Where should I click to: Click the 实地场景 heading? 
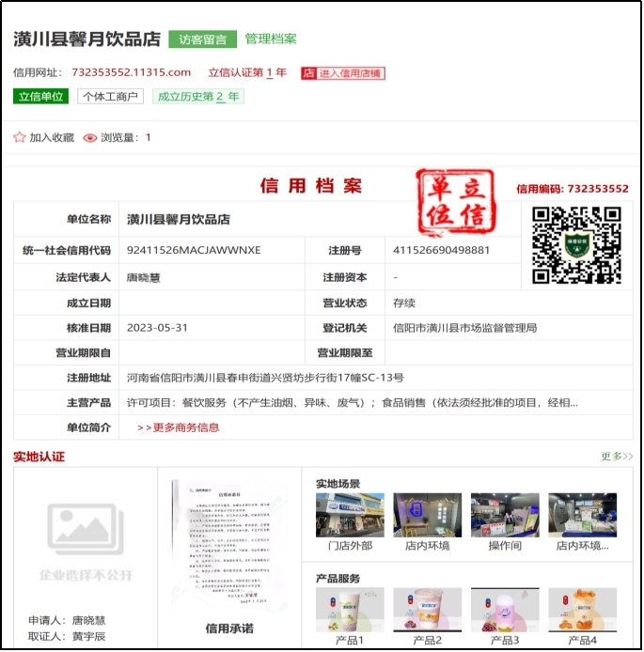(x=338, y=484)
